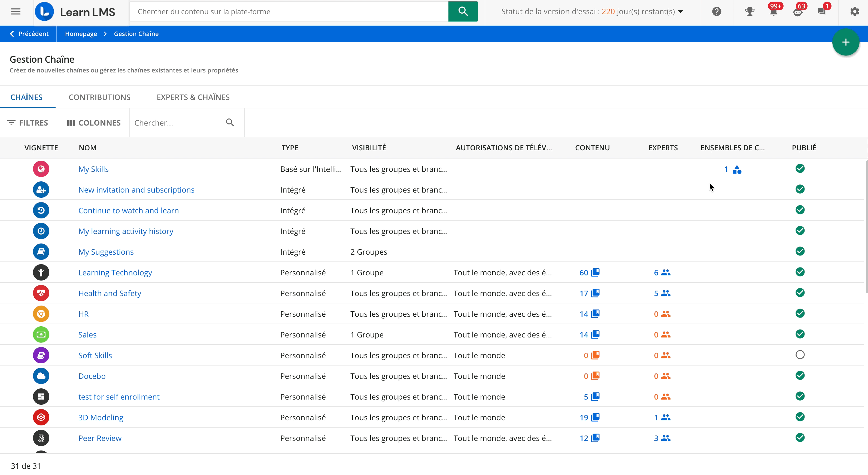This screenshot has width=868, height=475.
Task: Switch to the Contributions tab
Action: click(99, 97)
